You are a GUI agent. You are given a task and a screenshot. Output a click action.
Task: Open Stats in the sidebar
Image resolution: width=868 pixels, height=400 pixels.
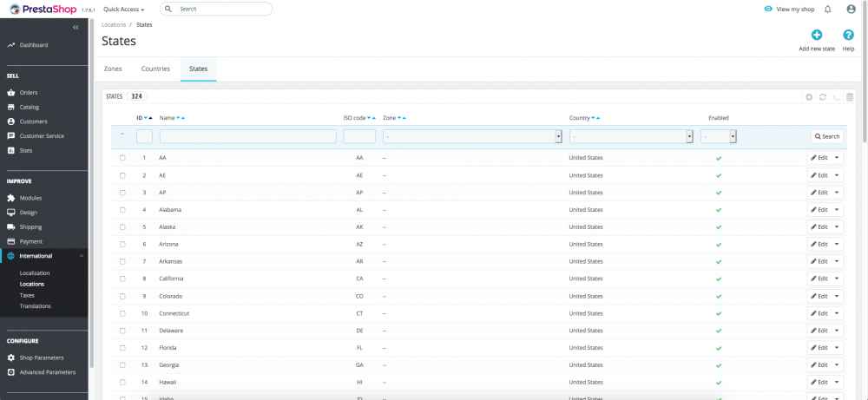25,150
